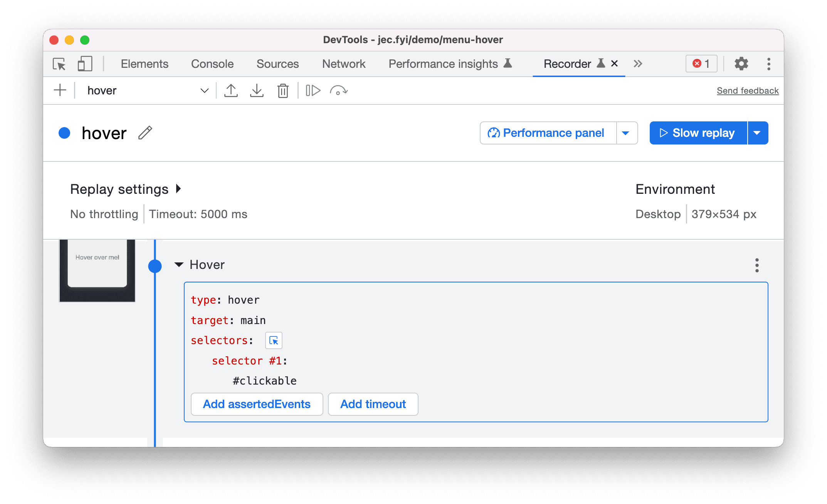Switch to the Console tab
The width and height of the screenshot is (827, 504).
click(x=213, y=63)
